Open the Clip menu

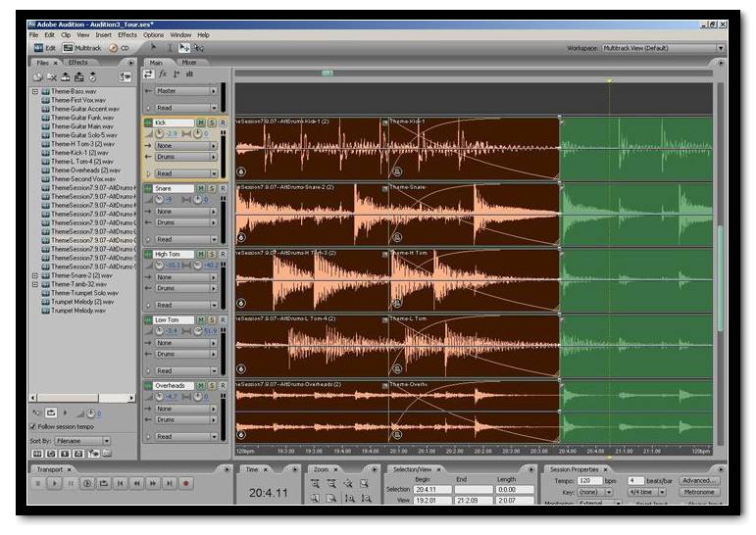pyautogui.click(x=66, y=35)
